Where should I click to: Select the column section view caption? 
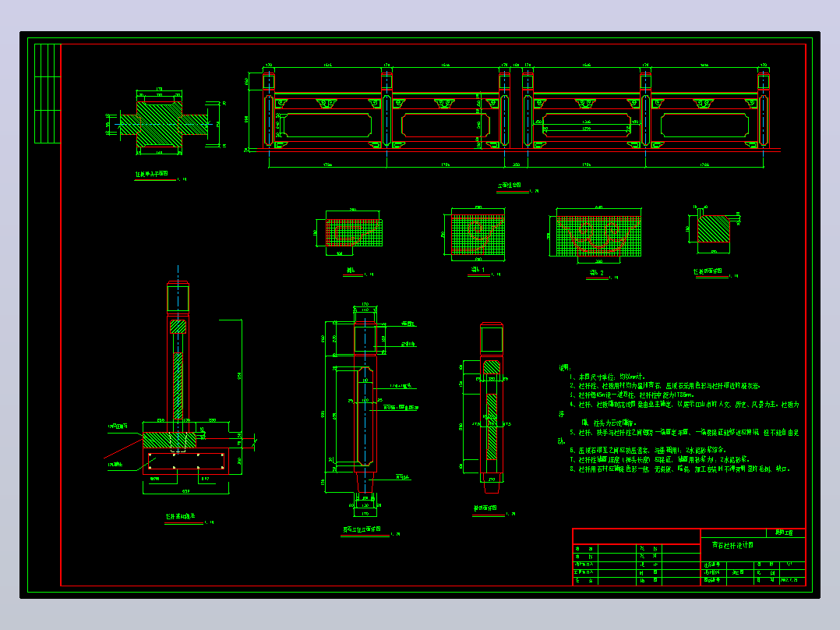point(485,508)
